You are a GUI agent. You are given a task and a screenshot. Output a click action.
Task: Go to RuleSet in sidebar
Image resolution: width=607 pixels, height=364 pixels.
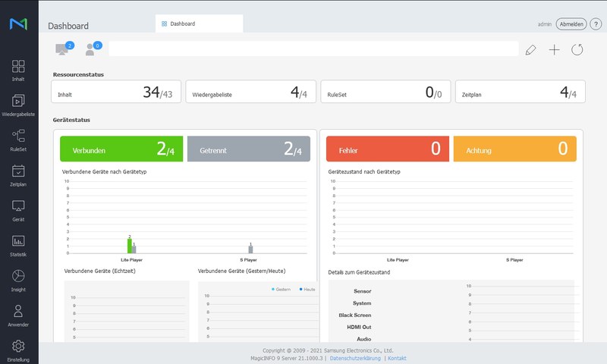[18, 140]
